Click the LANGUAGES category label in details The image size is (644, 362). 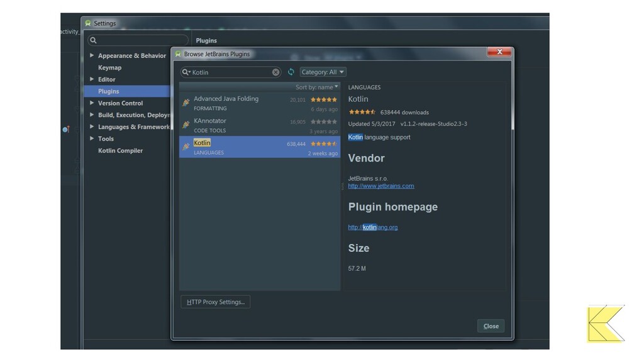coord(364,87)
